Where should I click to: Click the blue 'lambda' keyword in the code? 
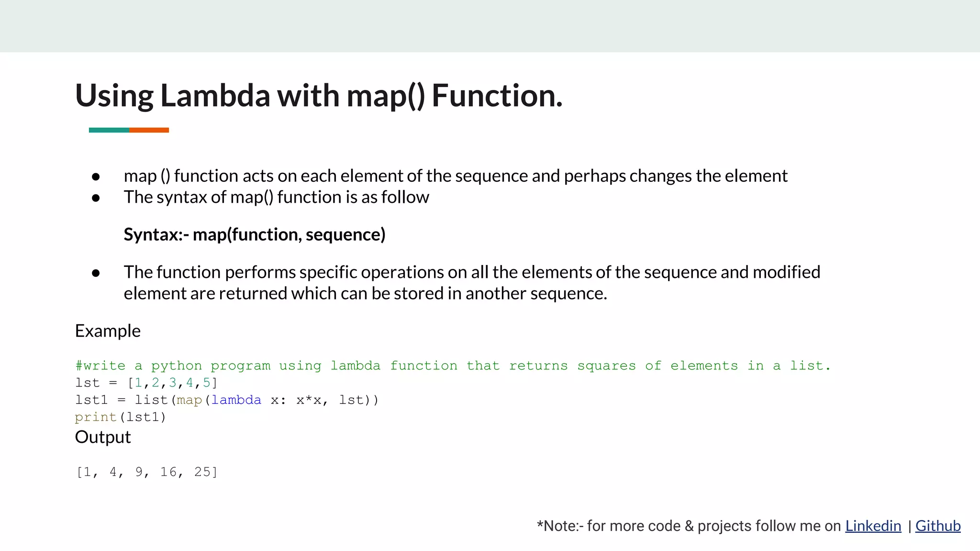click(236, 400)
